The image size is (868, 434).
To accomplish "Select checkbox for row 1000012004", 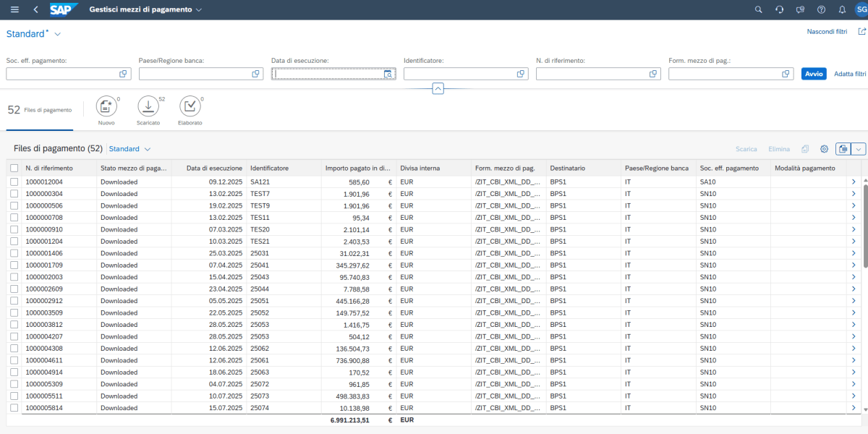I will pos(14,182).
